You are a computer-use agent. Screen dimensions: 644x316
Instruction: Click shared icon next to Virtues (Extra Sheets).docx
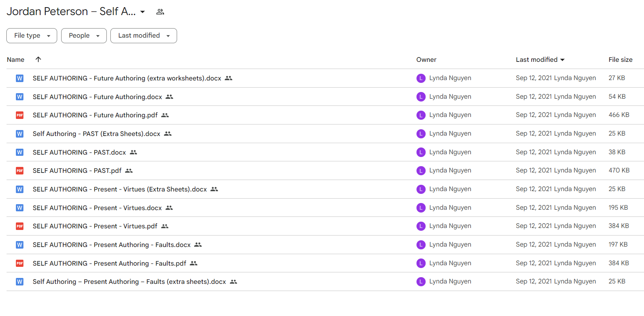point(214,189)
